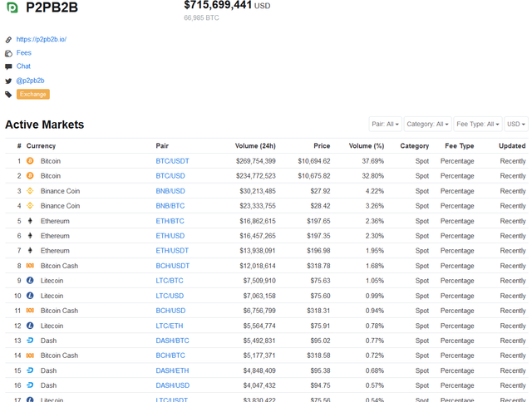Screen dimensions: 532x402
Task: Open the ETH/USDT pair link
Action: click(x=172, y=251)
